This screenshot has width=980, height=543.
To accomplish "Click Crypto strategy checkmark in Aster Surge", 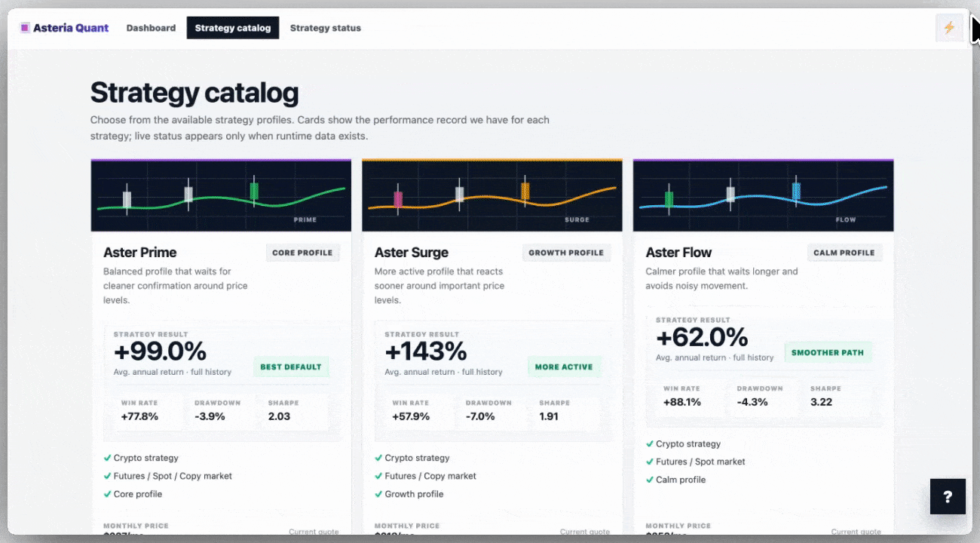I will 378,458.
